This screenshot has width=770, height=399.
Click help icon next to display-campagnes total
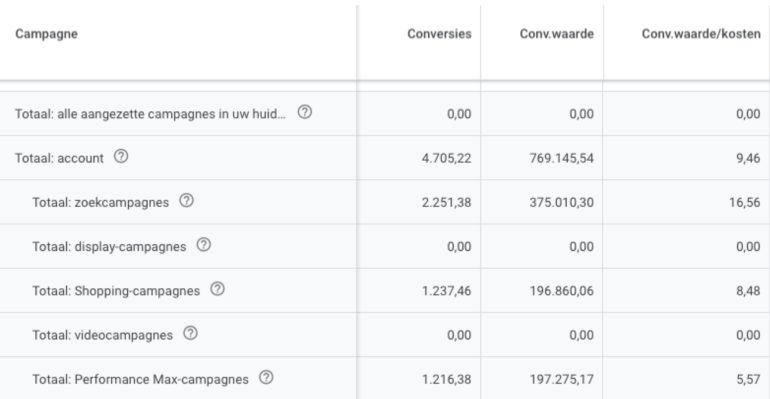click(204, 245)
